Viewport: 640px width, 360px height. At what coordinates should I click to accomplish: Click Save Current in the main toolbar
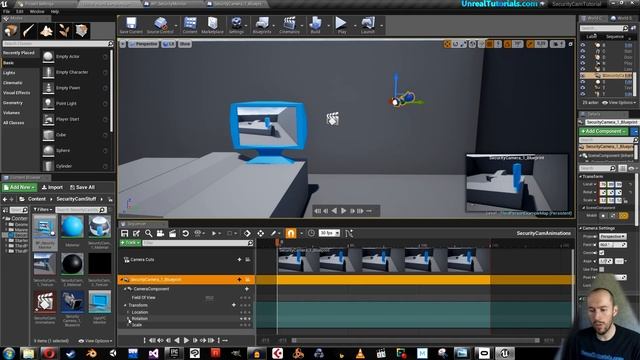click(131, 25)
